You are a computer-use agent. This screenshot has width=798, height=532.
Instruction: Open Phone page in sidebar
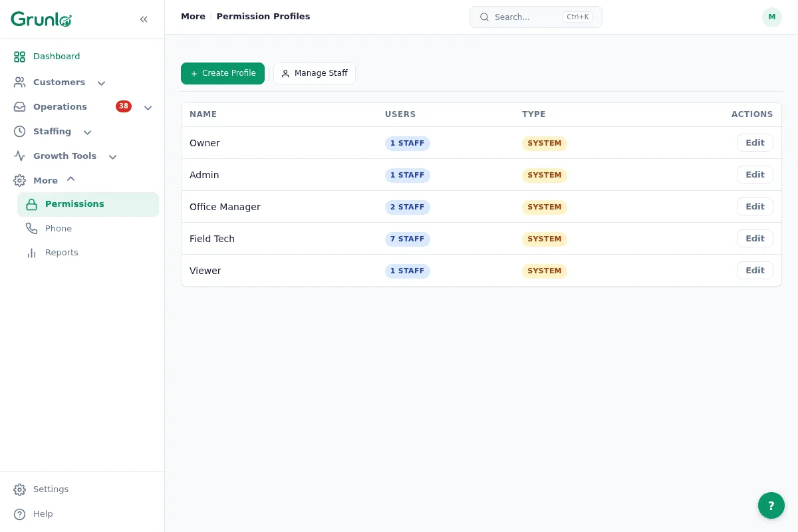88,229
